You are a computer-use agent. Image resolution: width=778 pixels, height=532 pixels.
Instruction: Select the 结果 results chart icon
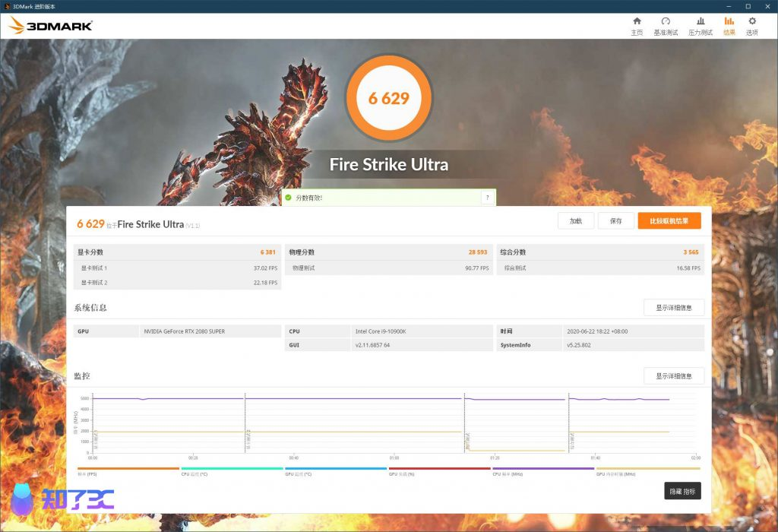tap(729, 21)
